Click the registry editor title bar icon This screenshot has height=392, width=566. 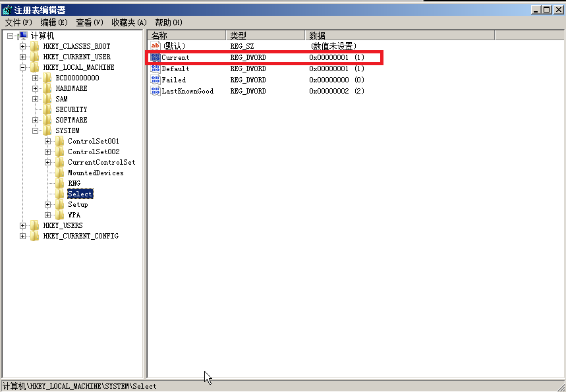point(7,11)
